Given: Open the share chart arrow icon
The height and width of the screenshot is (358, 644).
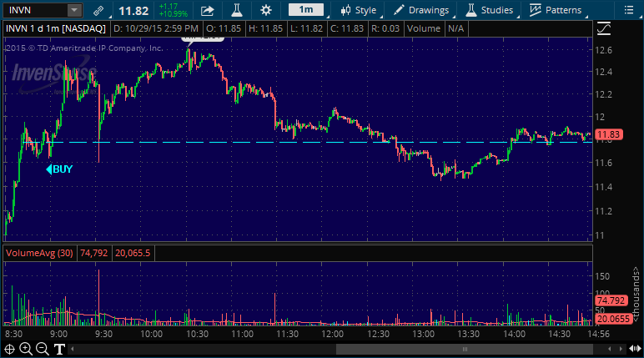Looking at the screenshot, I should (x=208, y=10).
